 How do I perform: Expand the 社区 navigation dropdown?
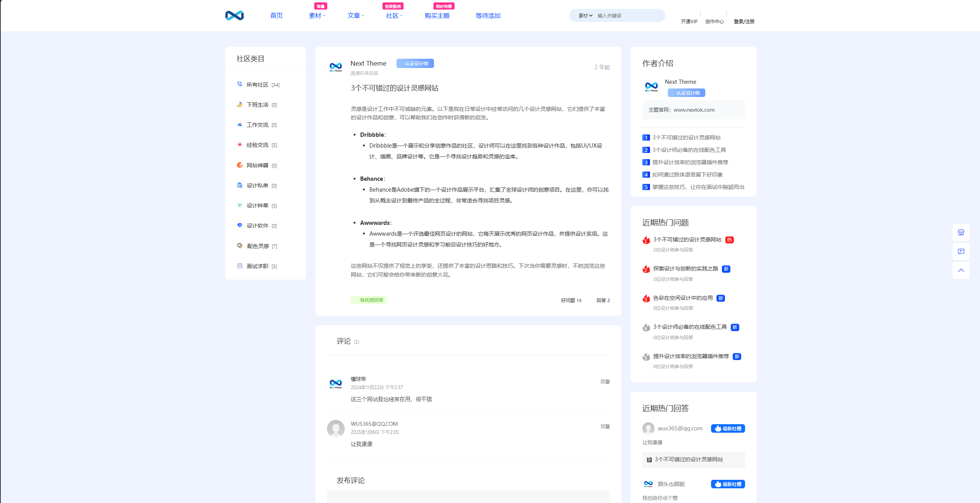click(x=394, y=15)
